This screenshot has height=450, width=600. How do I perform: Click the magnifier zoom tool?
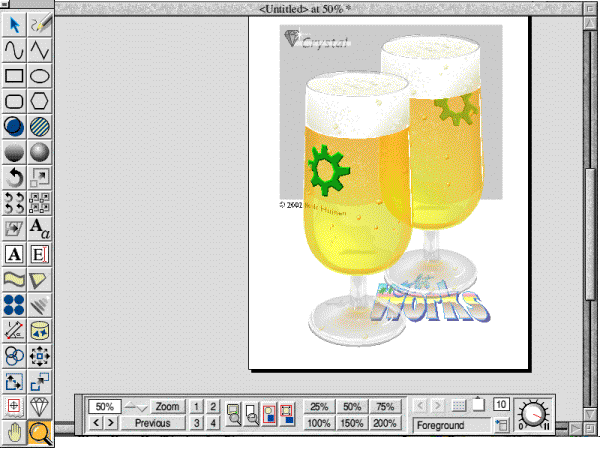click(x=40, y=433)
